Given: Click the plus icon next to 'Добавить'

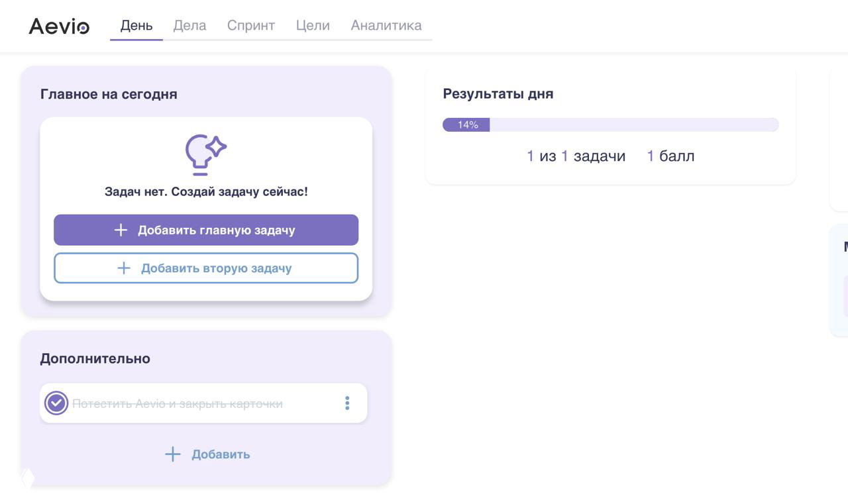Looking at the screenshot, I should (x=172, y=454).
